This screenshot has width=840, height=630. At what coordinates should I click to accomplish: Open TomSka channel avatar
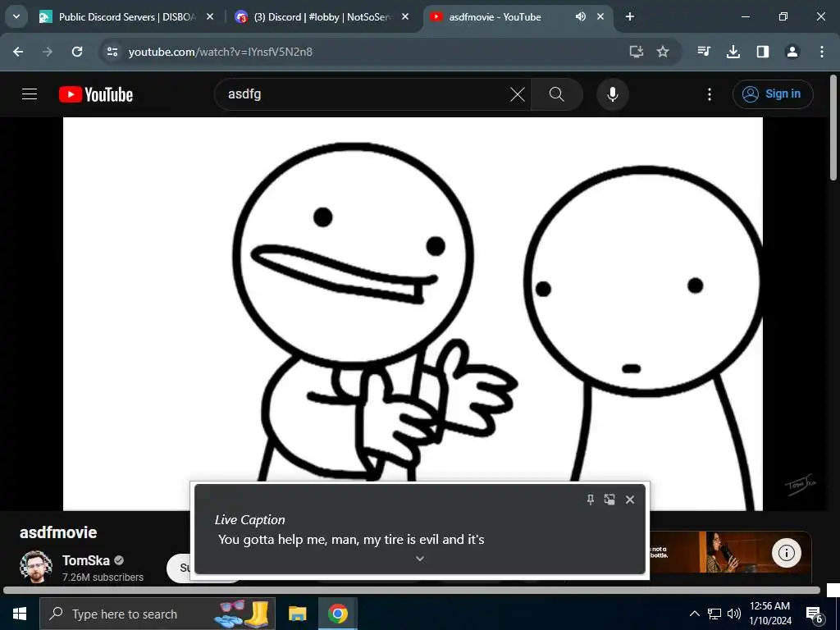point(36,567)
